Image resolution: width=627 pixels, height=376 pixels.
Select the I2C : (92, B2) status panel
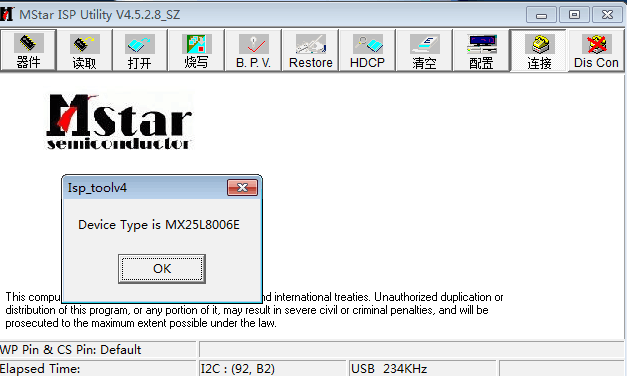click(x=273, y=368)
